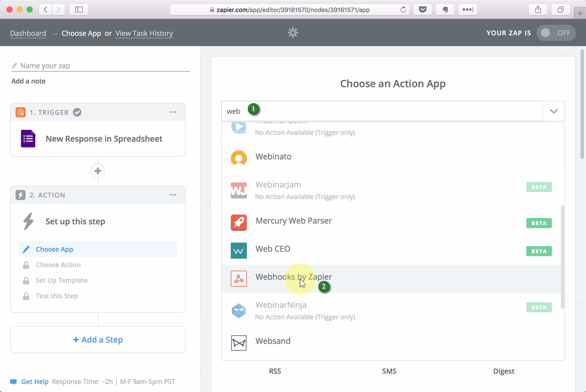This screenshot has height=392, width=586.
Task: Open the action step options menu
Action: pyautogui.click(x=173, y=195)
